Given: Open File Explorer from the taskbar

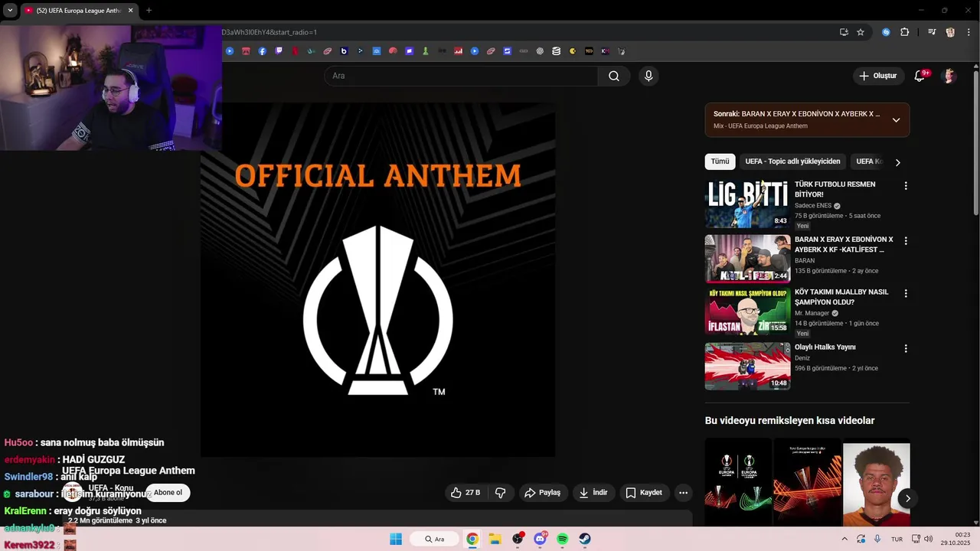Looking at the screenshot, I should (495, 539).
